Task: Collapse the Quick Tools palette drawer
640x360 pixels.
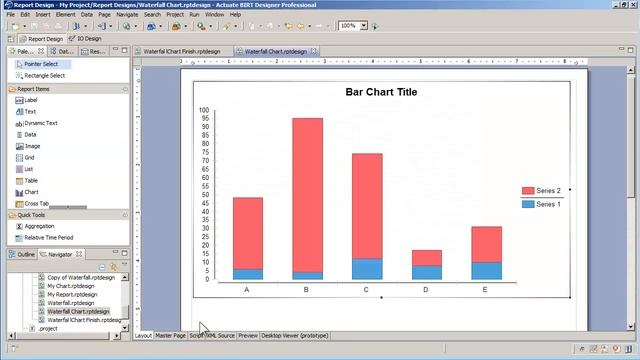Action: point(125,215)
